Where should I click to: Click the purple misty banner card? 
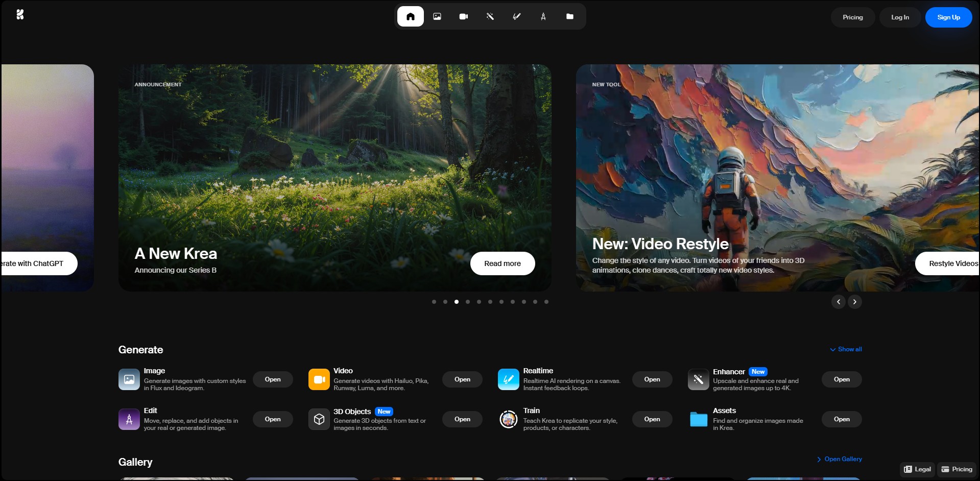tap(47, 178)
